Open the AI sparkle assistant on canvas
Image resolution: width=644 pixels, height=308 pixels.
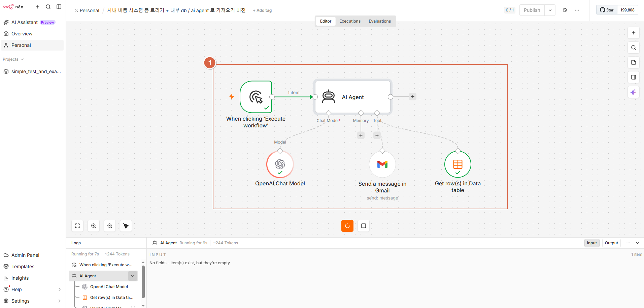point(634,92)
